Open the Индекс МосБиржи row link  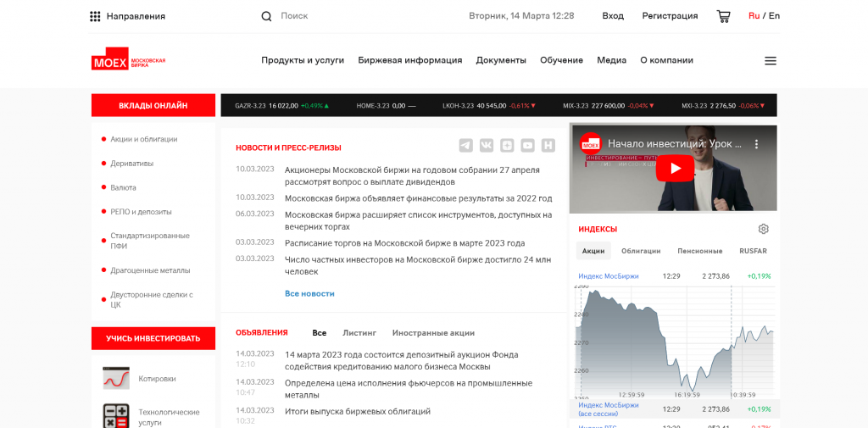609,275
